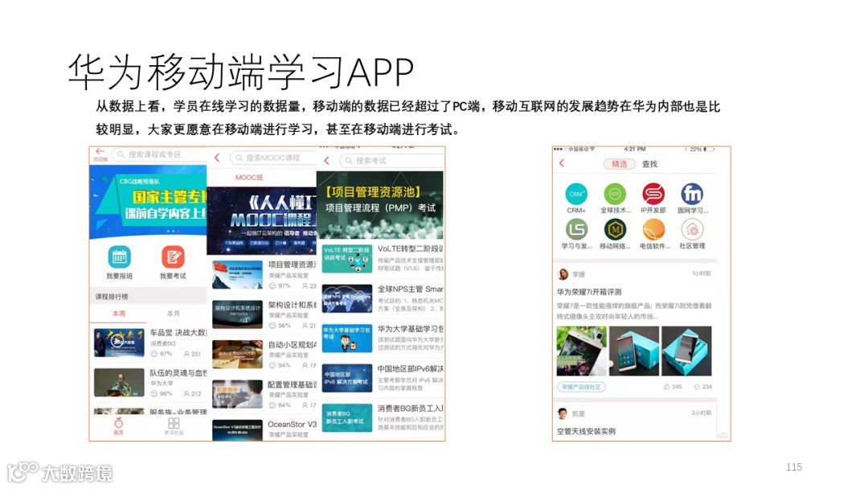
Task: Open the 空管天线安装实例 post title
Action: pyautogui.click(x=586, y=431)
